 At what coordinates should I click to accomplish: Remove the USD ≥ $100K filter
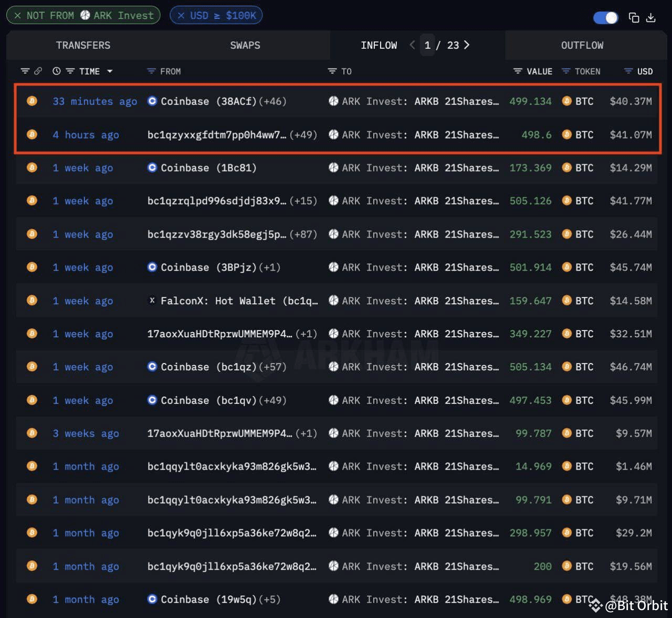(x=181, y=16)
